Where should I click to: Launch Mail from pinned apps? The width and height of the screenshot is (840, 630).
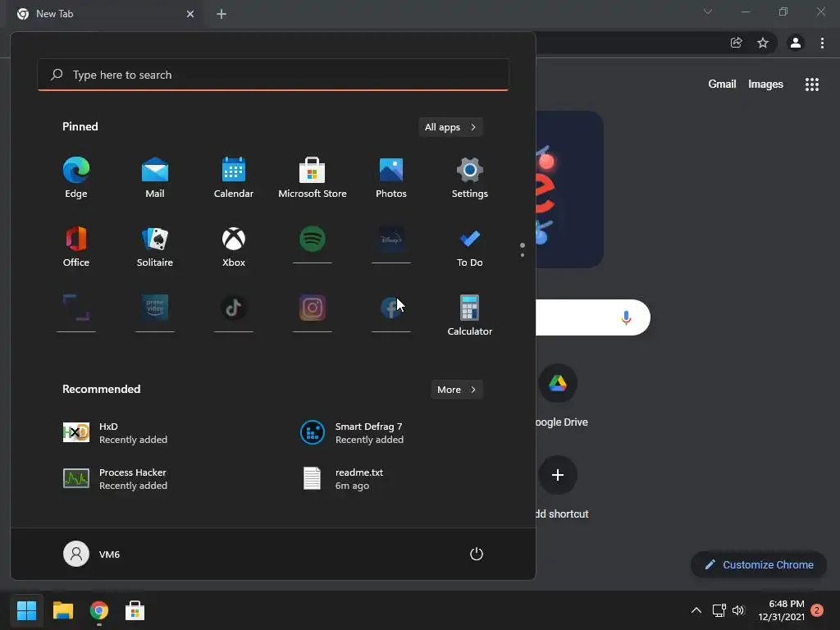(x=155, y=178)
